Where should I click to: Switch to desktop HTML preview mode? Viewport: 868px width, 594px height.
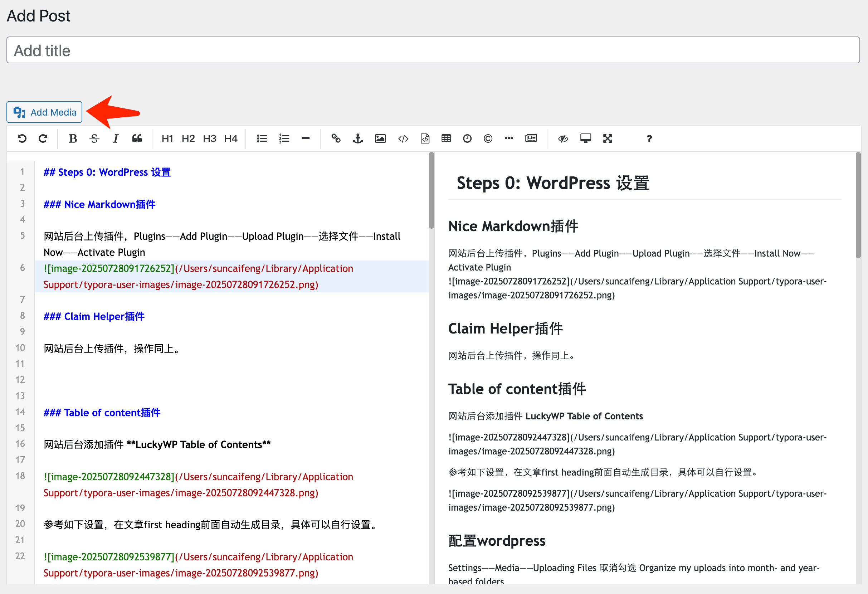pos(585,138)
